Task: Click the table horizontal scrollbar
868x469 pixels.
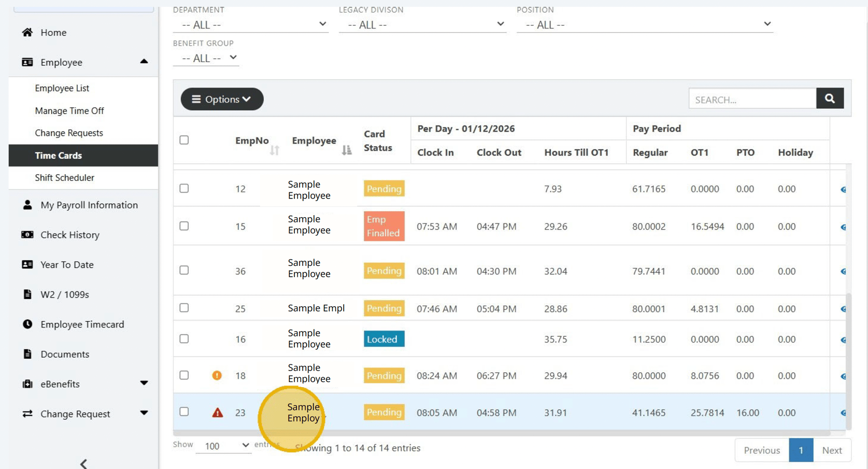Action: (502, 432)
